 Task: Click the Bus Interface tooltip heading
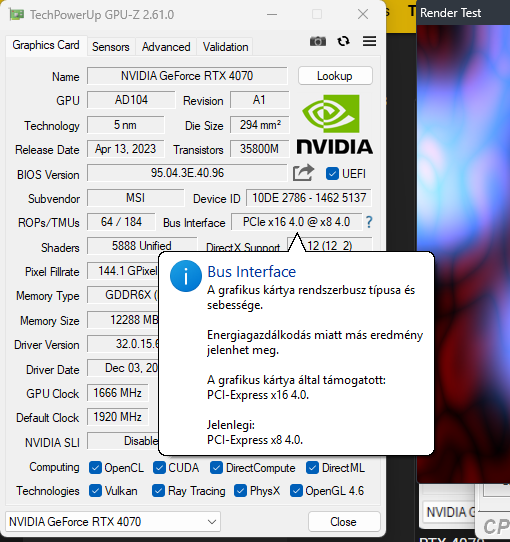point(251,272)
